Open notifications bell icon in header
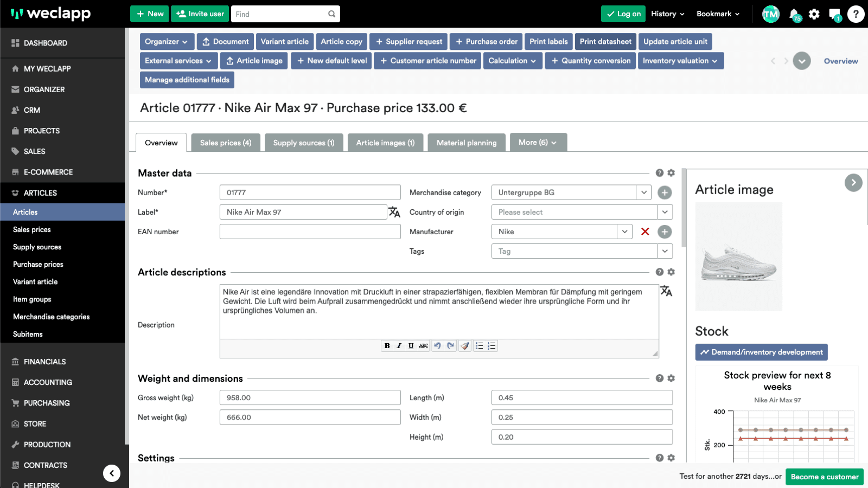Image resolution: width=868 pixels, height=488 pixels. pos(794,14)
